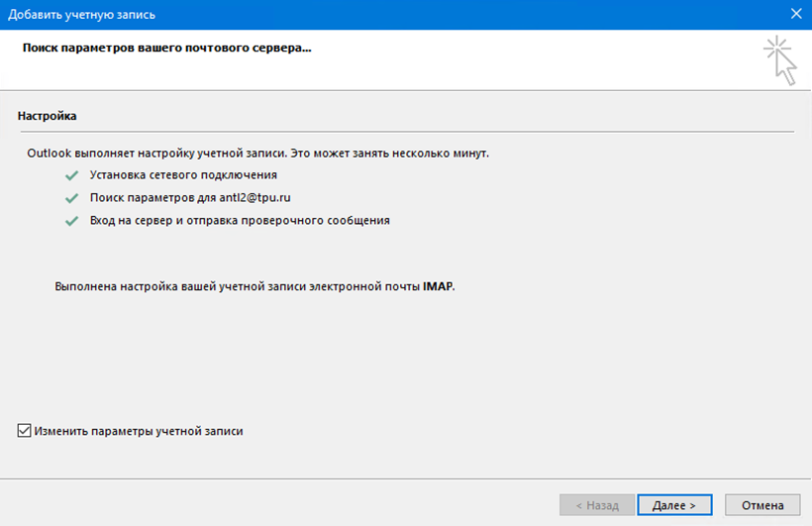Cancel setup with the Отмена button
The height and width of the screenshot is (526, 812).
(x=762, y=505)
